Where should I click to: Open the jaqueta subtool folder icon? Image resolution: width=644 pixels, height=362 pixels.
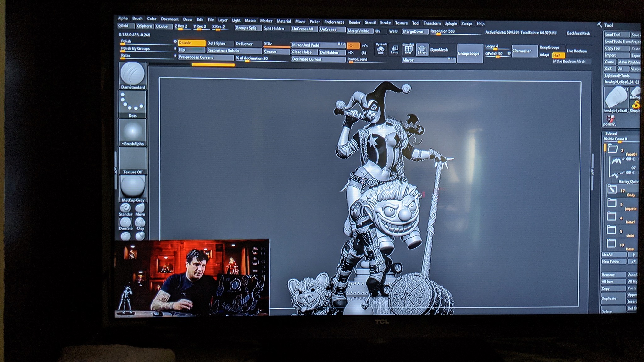click(x=611, y=203)
